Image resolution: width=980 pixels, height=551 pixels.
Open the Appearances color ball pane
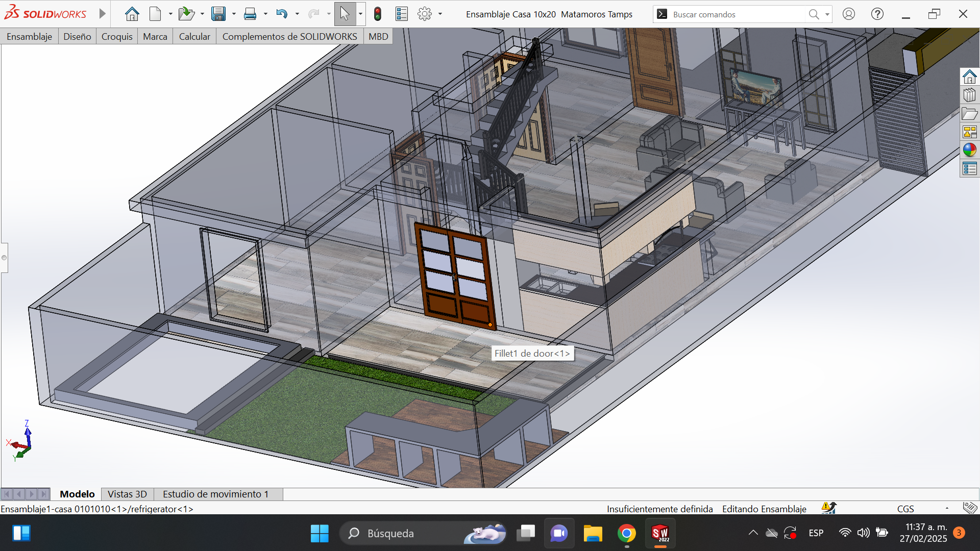coord(969,150)
